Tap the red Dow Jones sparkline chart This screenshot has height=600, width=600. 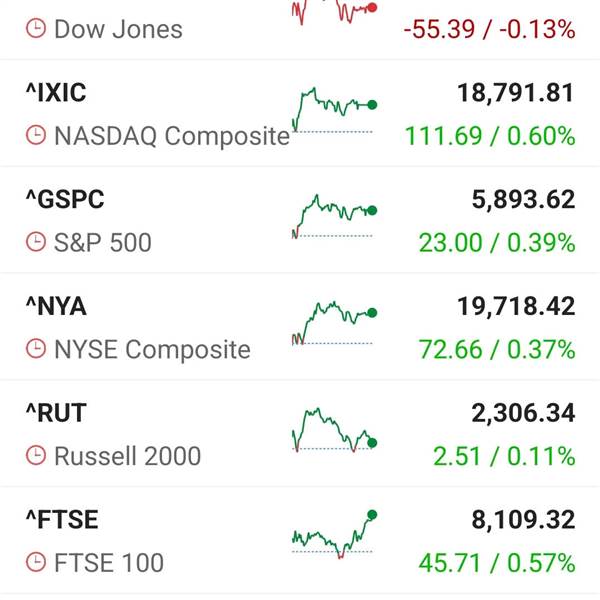click(334, 12)
